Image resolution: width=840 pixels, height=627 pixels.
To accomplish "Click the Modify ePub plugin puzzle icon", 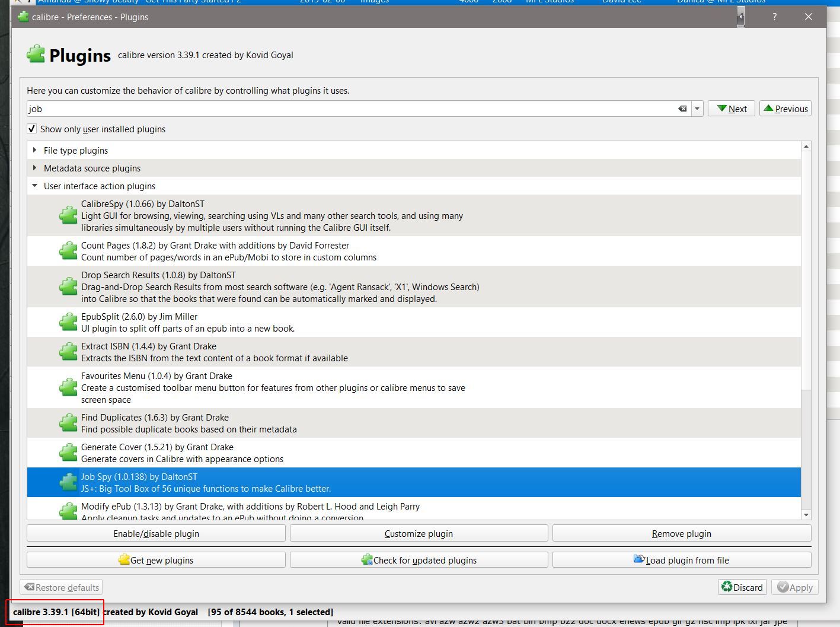I will [68, 511].
